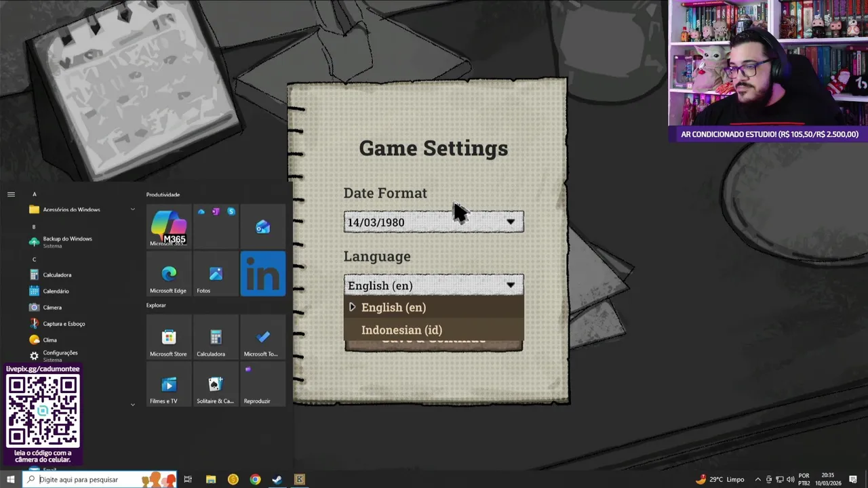This screenshot has width=868, height=488.
Task: Open Calendário in the app list
Action: (x=81, y=291)
